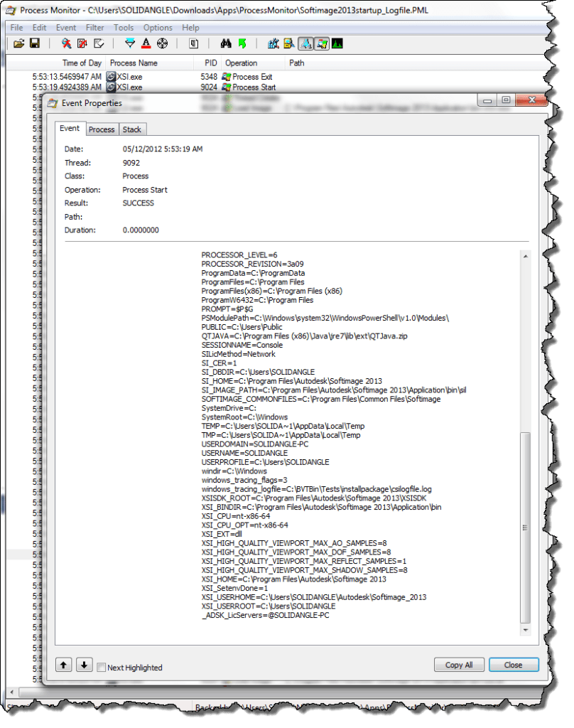Screen dimensions: 574x728
Task: Click the Process Name column header
Action: (x=134, y=63)
